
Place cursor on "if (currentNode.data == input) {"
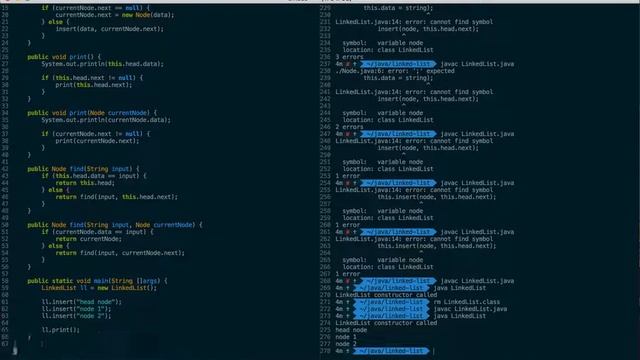coord(98,232)
